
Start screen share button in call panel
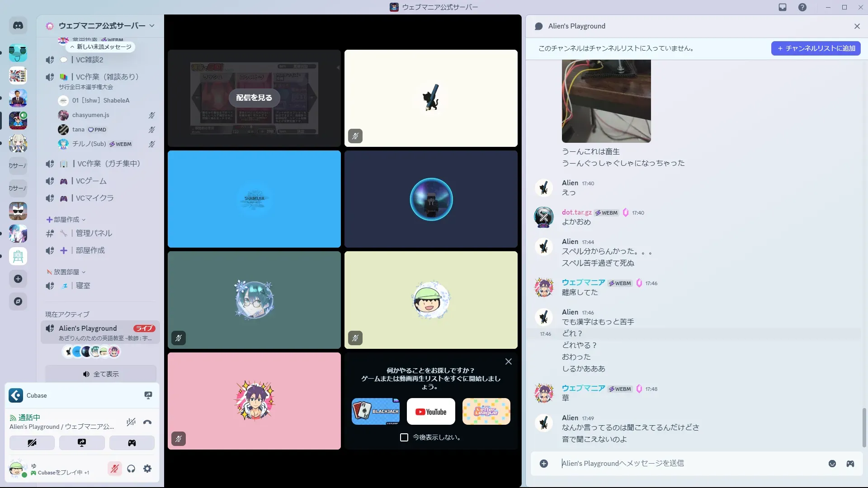click(82, 443)
